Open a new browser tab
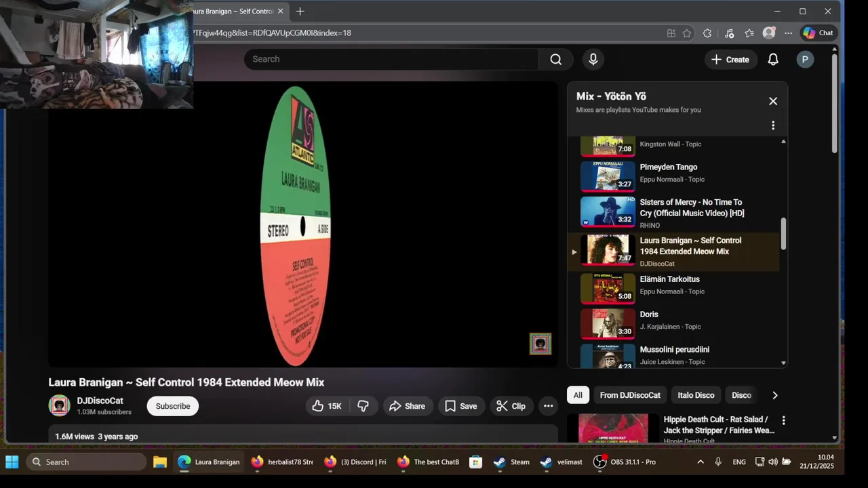This screenshot has width=868, height=488. [x=300, y=12]
